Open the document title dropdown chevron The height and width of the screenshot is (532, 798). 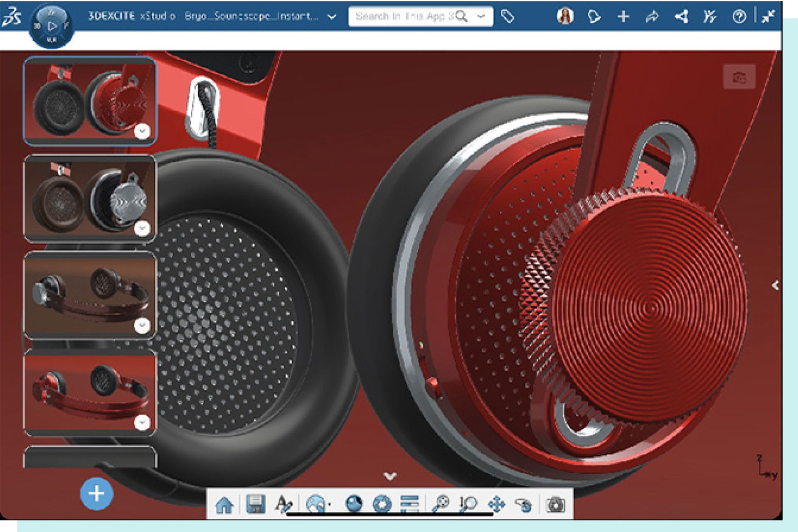pyautogui.click(x=332, y=17)
